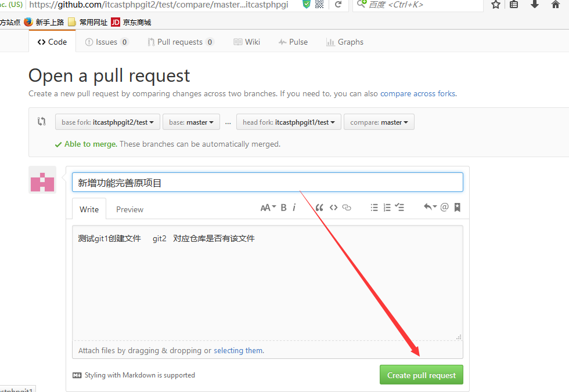Viewport: 569px width, 392px height.
Task: Open the Issues tab
Action: coord(107,42)
